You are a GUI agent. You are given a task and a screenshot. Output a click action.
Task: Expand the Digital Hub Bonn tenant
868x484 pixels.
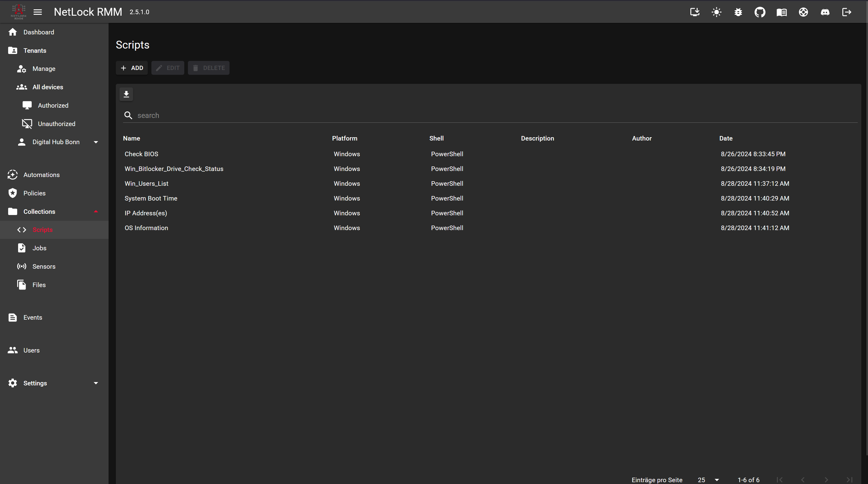click(96, 142)
